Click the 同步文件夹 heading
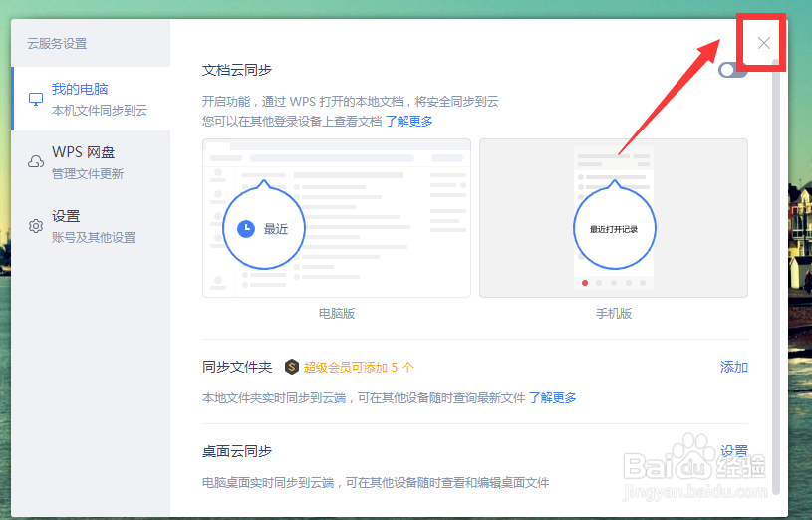 coord(237,367)
